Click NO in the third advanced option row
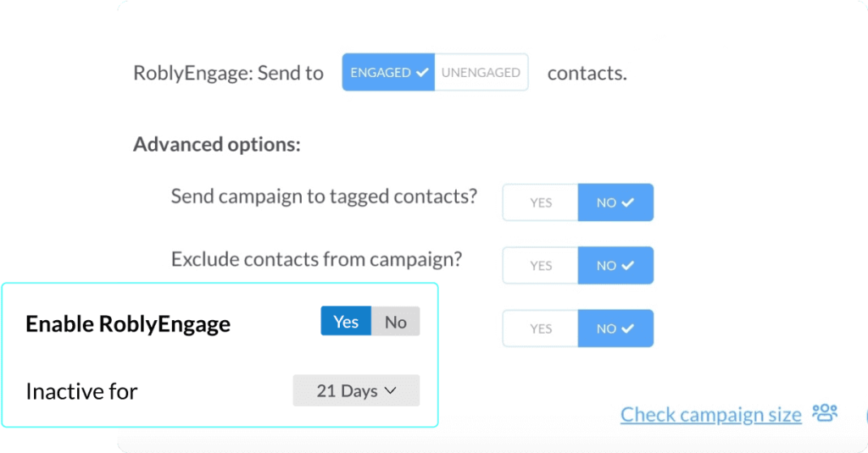 tap(615, 329)
